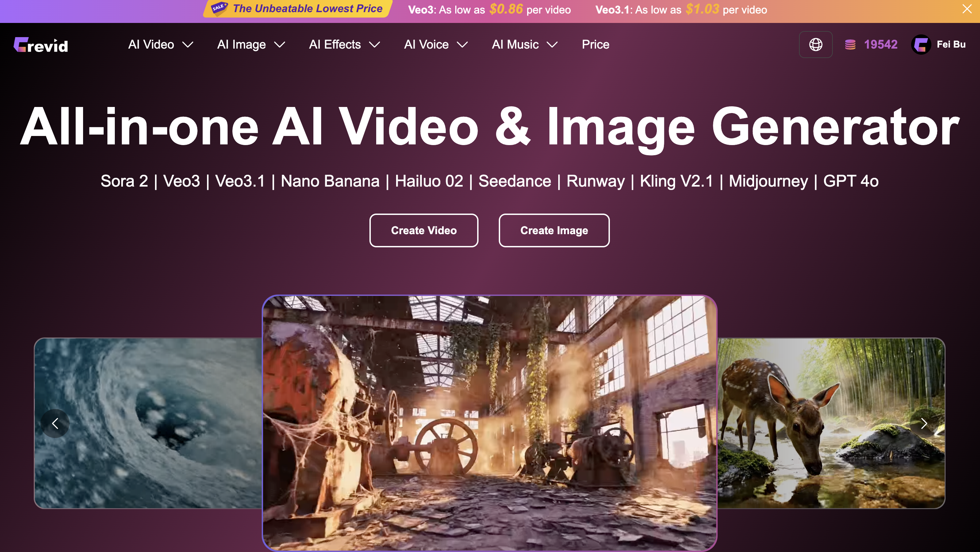The image size is (980, 552).
Task: Click the SALE tag icon in the banner
Action: pos(219,8)
